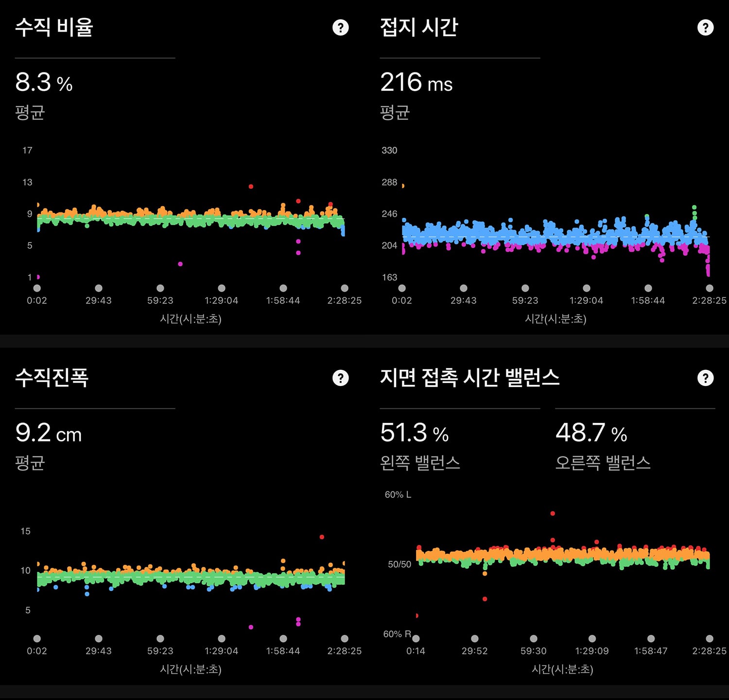This screenshot has width=729, height=700.
Task: Select the 1:29:09 marker dot on balance chart
Action: point(592,639)
